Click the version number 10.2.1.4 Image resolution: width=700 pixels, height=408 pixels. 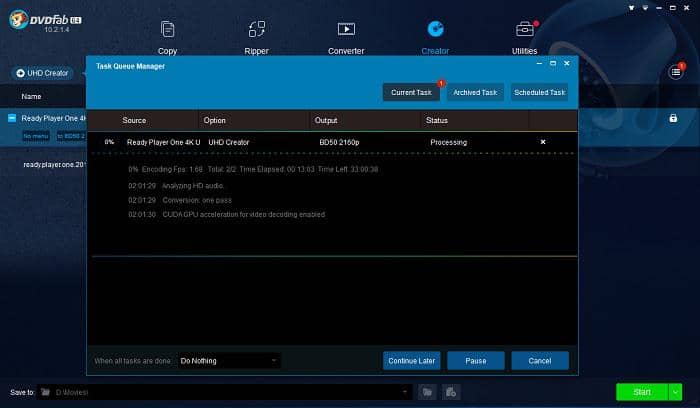(57, 29)
